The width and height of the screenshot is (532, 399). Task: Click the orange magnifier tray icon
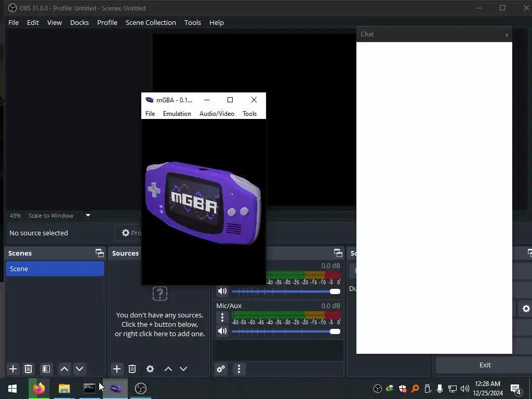pos(415,389)
